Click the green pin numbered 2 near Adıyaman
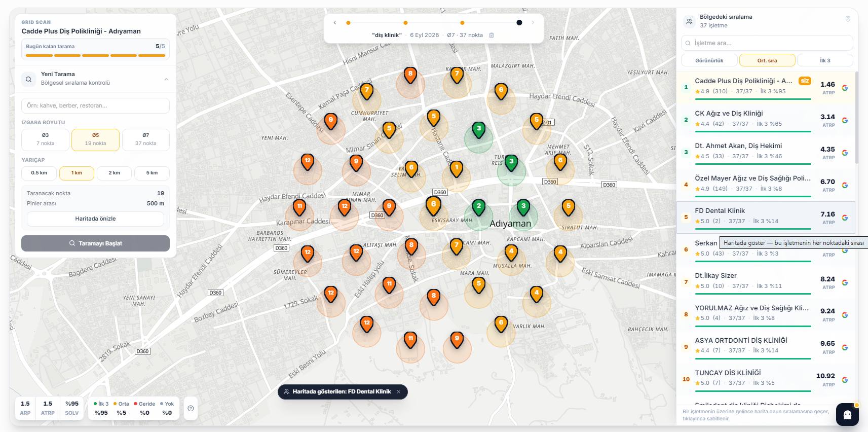This screenshot has width=868, height=432. click(479, 207)
